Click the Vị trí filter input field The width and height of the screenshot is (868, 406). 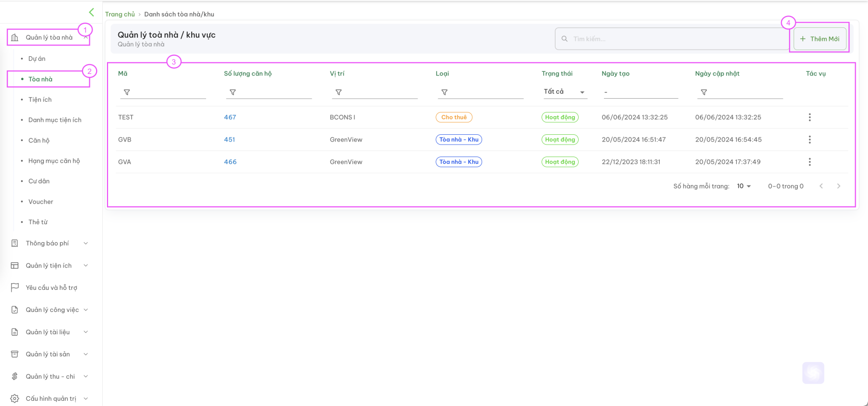tap(375, 92)
